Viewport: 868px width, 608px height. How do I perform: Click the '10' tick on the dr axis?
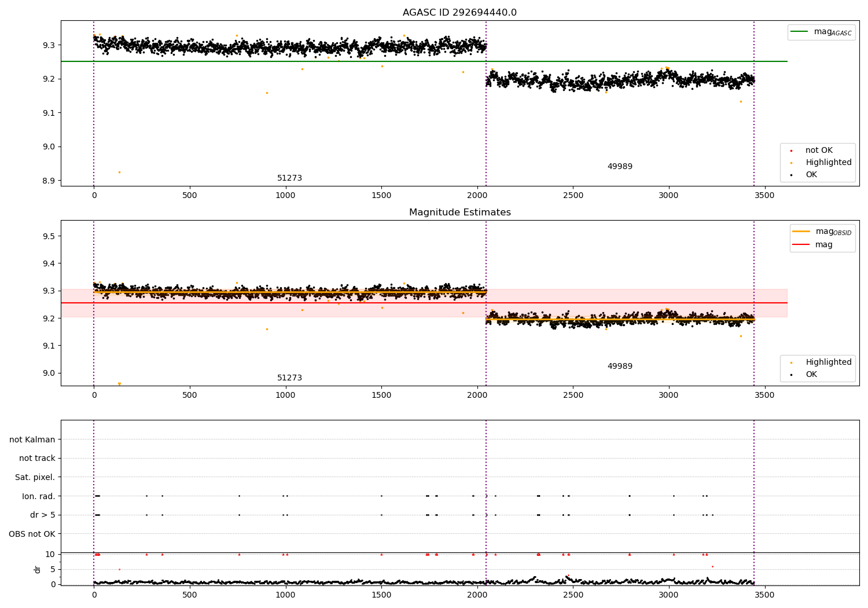50,554
